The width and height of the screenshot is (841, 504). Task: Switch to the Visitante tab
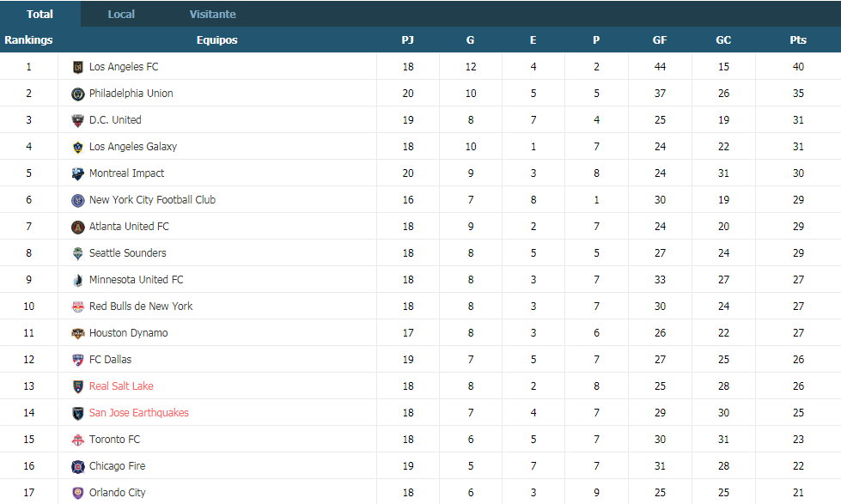(x=212, y=14)
